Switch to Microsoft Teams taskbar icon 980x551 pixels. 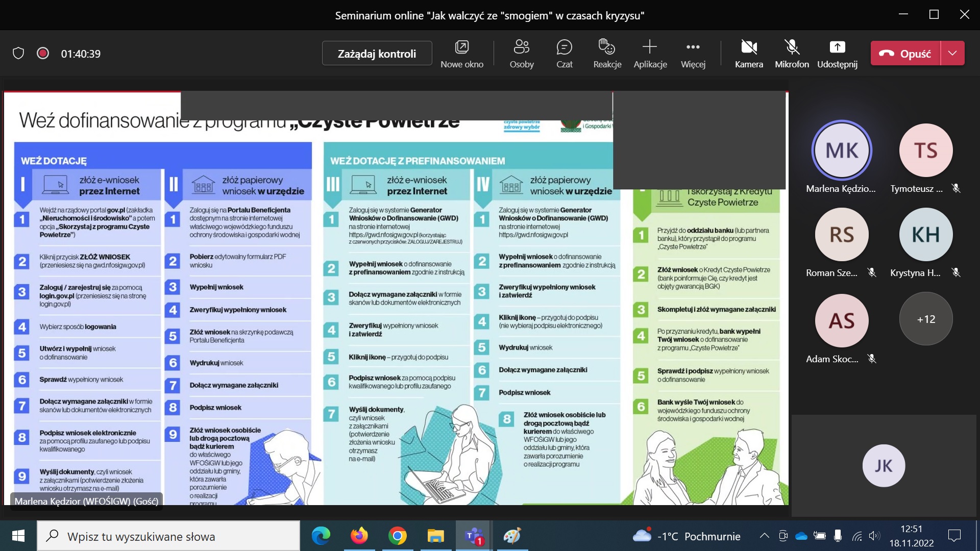tap(474, 536)
